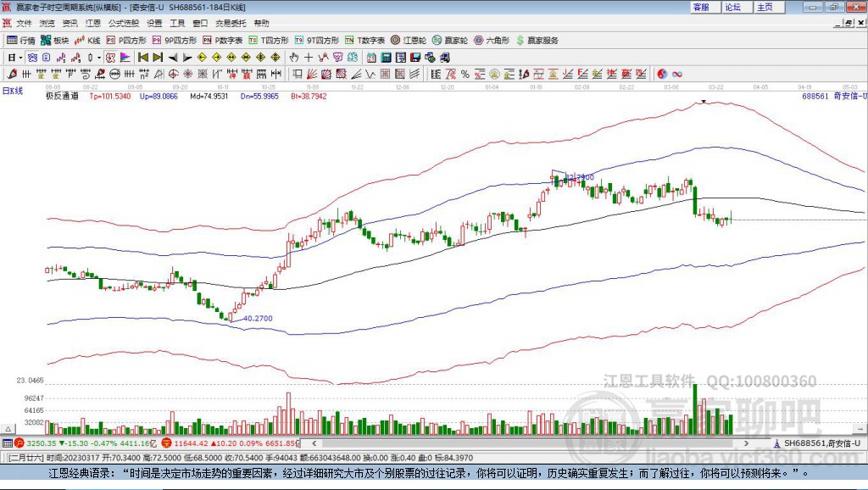This screenshot has width=868, height=490.
Task: Click the 客服 button at top
Action: tap(701, 7)
